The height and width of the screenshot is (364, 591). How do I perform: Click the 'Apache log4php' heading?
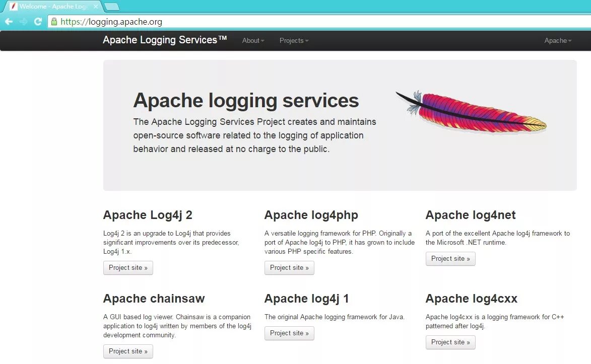(x=311, y=215)
